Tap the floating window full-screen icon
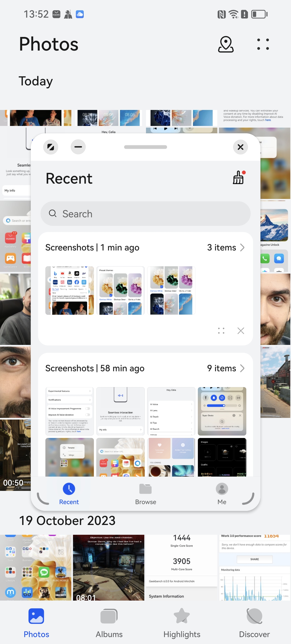 [x=51, y=147]
